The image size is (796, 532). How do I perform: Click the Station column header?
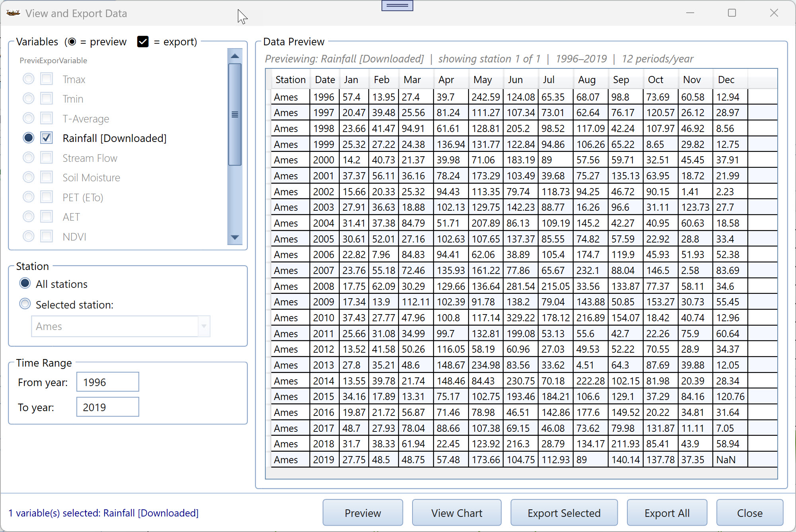coord(290,80)
